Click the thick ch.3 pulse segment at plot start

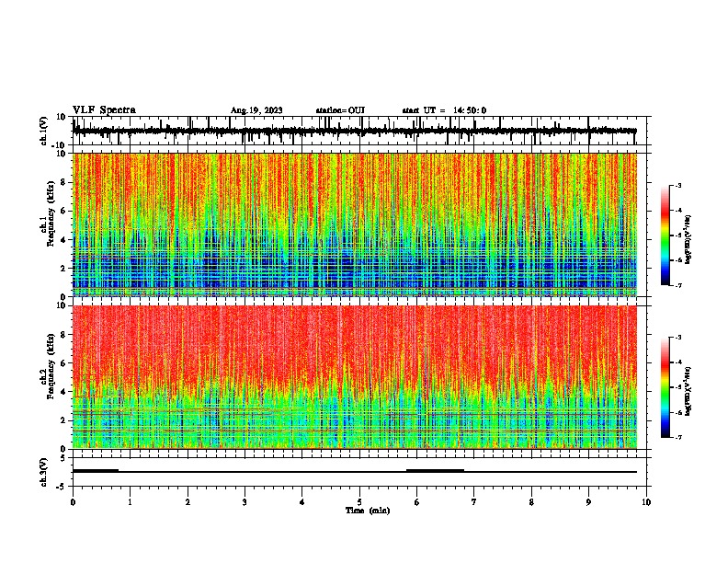point(96,471)
